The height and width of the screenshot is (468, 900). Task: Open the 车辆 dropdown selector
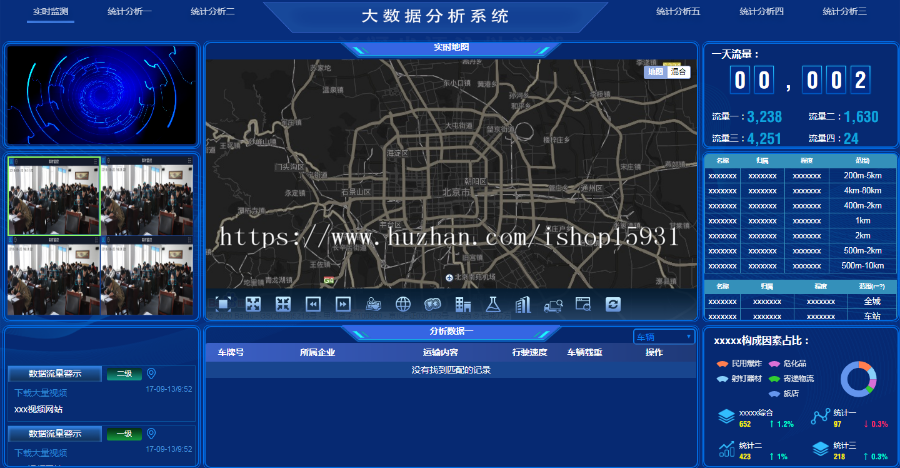(x=663, y=337)
